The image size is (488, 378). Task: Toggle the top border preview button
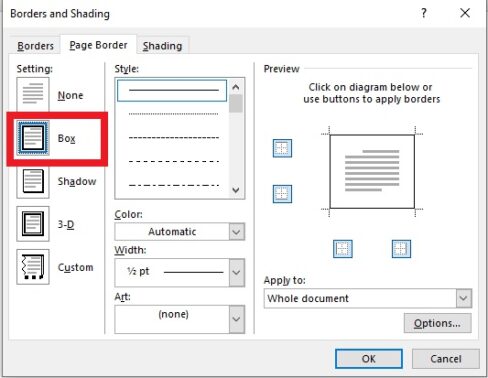[282, 148]
